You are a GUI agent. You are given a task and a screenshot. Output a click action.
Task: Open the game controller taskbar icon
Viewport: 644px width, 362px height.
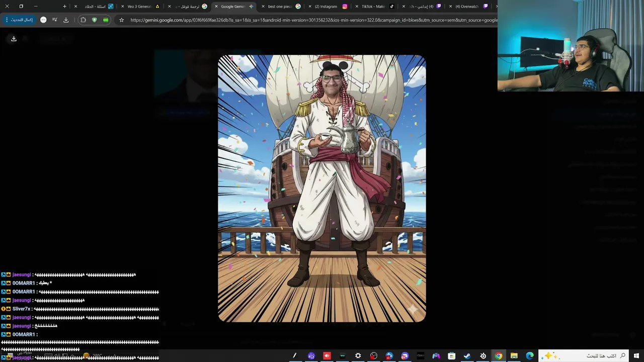tap(436, 356)
